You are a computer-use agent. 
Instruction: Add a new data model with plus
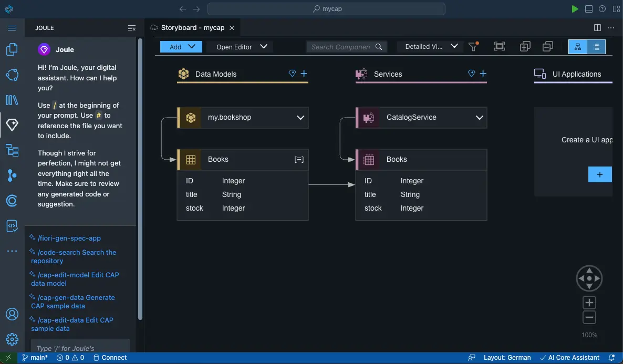[x=304, y=74]
